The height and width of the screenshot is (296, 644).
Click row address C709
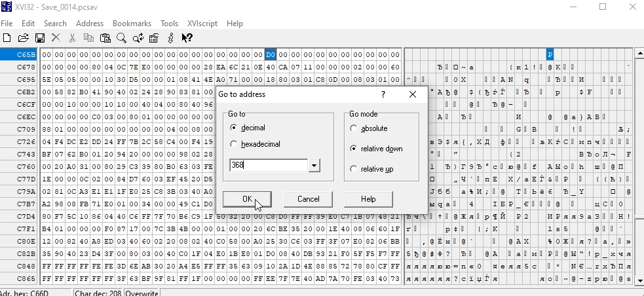pyautogui.click(x=19, y=129)
